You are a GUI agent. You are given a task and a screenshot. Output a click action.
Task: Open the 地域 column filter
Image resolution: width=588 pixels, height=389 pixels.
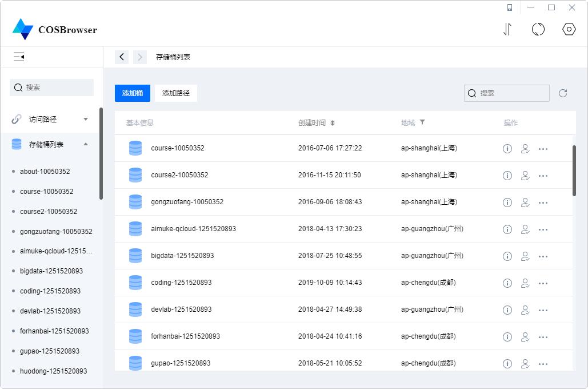(x=422, y=122)
